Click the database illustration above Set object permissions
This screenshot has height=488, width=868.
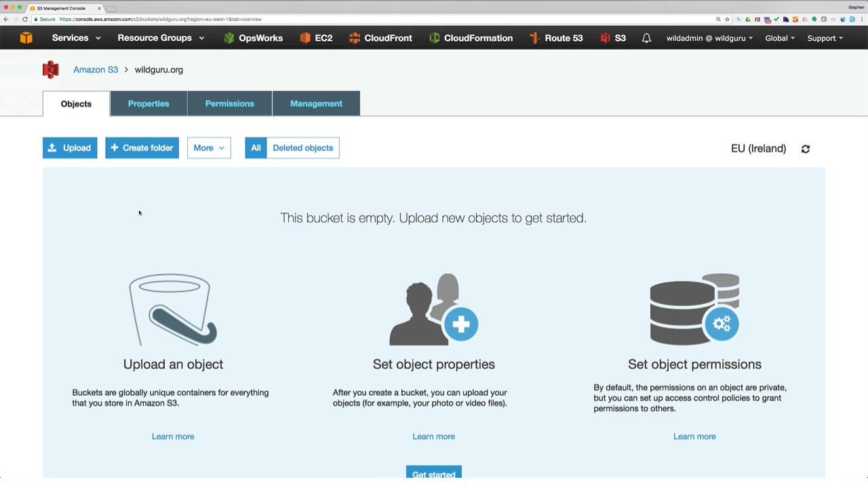tap(694, 310)
